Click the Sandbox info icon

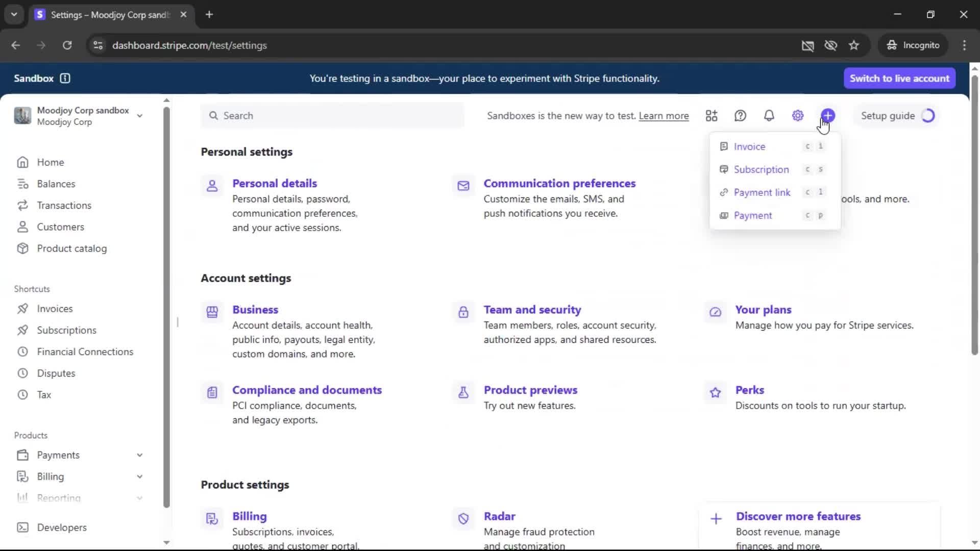click(65, 78)
